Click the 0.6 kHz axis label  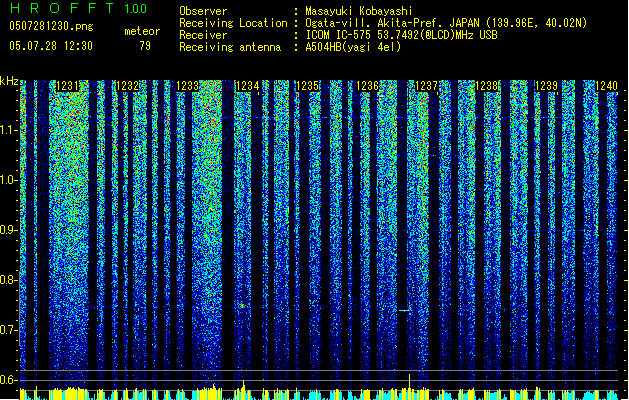(x=8, y=380)
